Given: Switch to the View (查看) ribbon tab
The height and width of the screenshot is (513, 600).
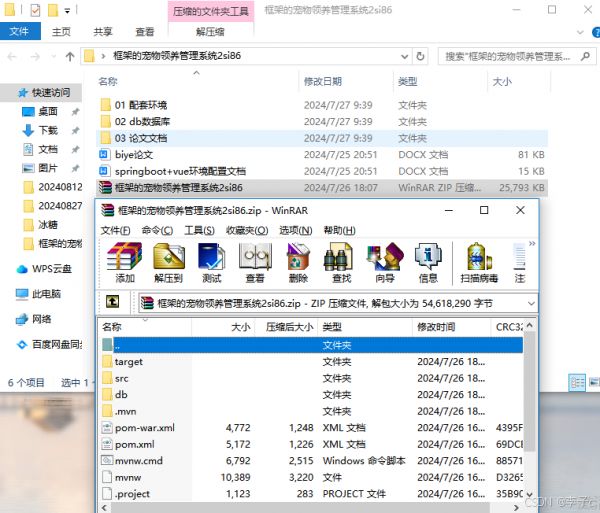Looking at the screenshot, I should [145, 32].
